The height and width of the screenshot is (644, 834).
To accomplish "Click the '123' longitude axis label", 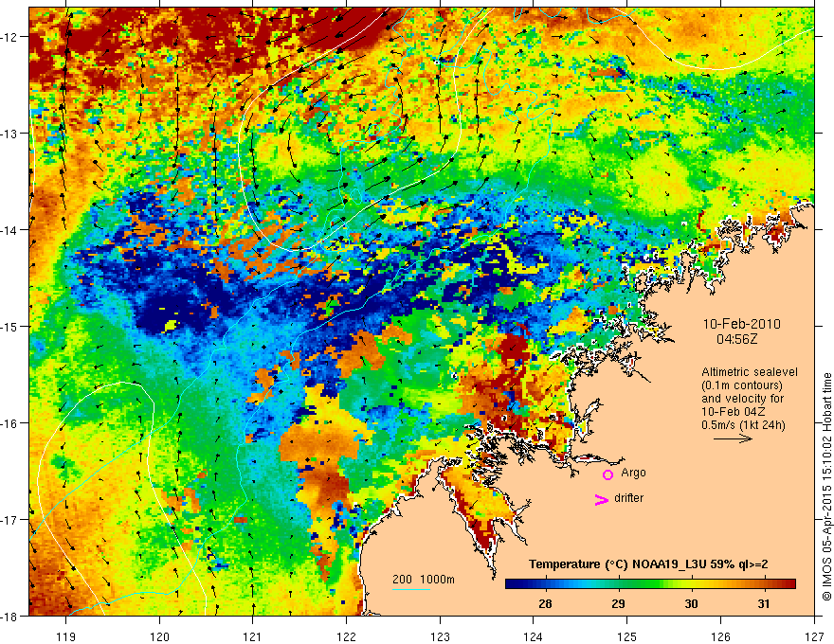I will [440, 636].
